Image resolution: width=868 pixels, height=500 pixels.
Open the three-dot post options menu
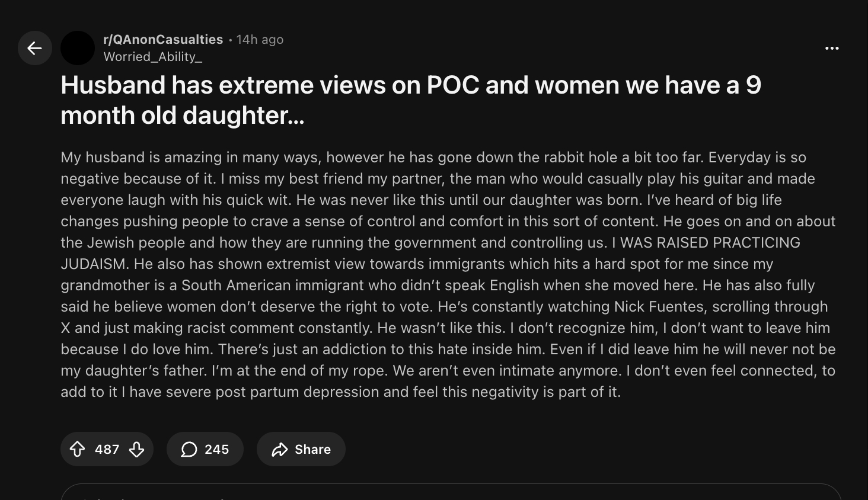pyautogui.click(x=832, y=48)
